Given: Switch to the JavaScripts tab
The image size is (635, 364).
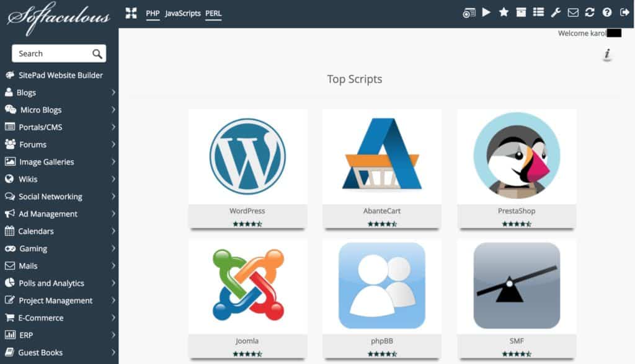Looking at the screenshot, I should point(182,13).
